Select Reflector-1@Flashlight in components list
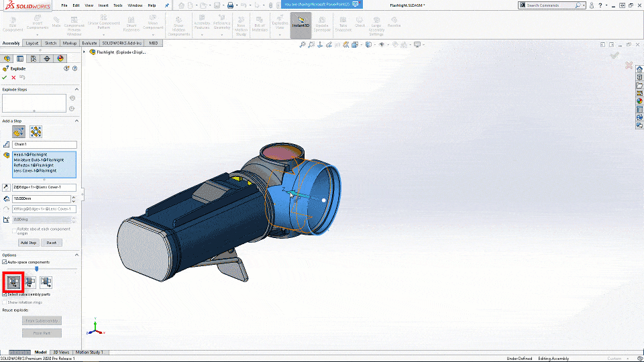This screenshot has width=644, height=362. coord(34,166)
